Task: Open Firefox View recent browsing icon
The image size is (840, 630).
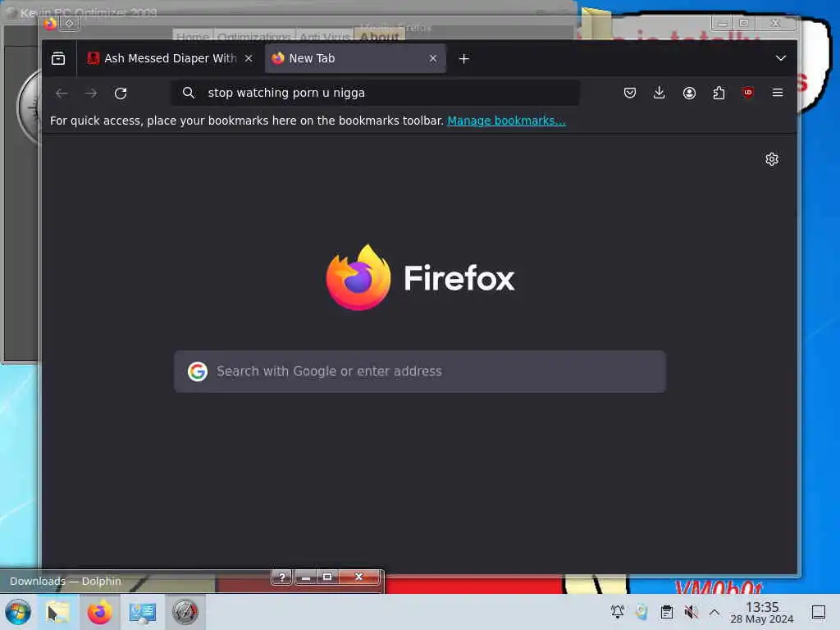Action: (58, 58)
